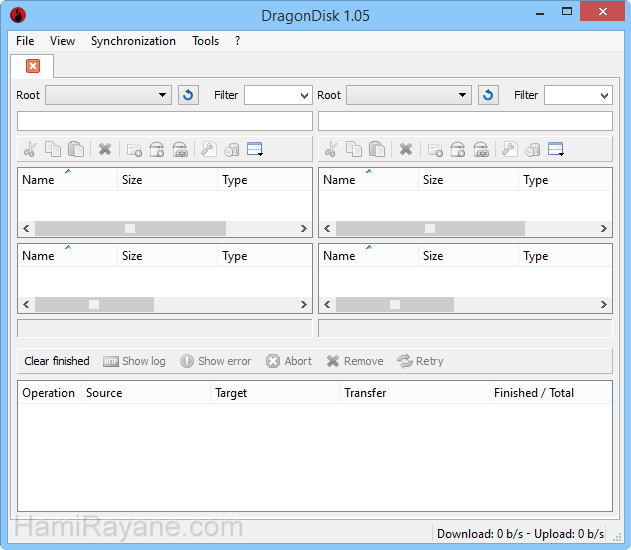Click the Cut scissors icon in left pane toolbar

30,150
